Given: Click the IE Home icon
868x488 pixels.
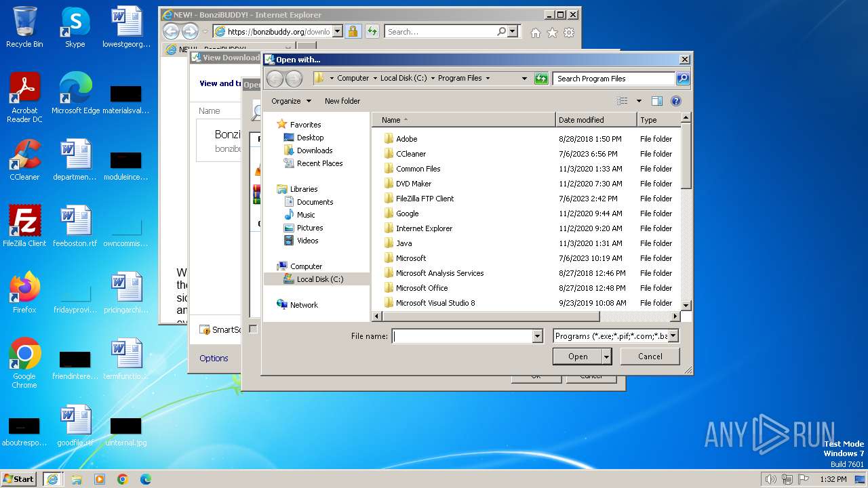Looking at the screenshot, I should point(536,32).
